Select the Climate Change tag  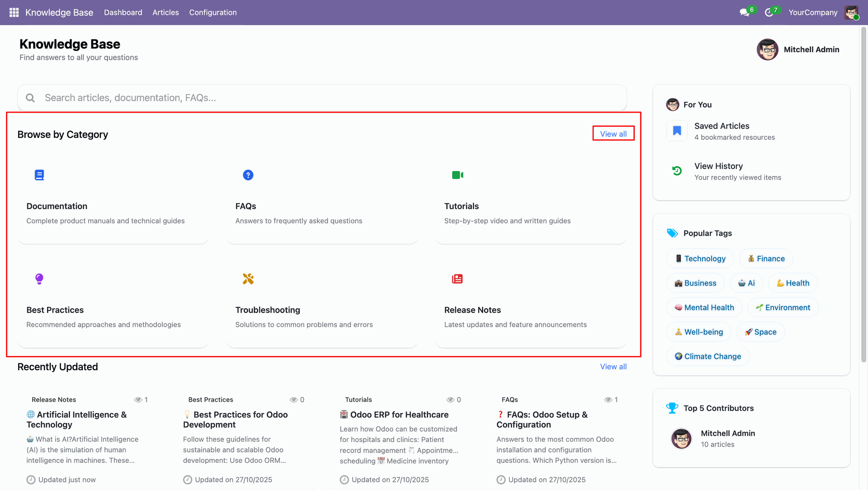pyautogui.click(x=708, y=357)
